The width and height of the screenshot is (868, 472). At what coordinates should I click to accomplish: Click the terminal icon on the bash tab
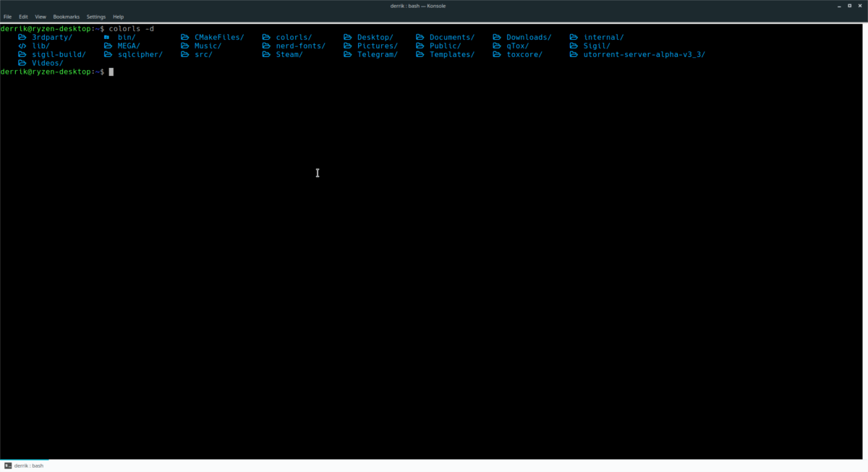tap(8, 465)
